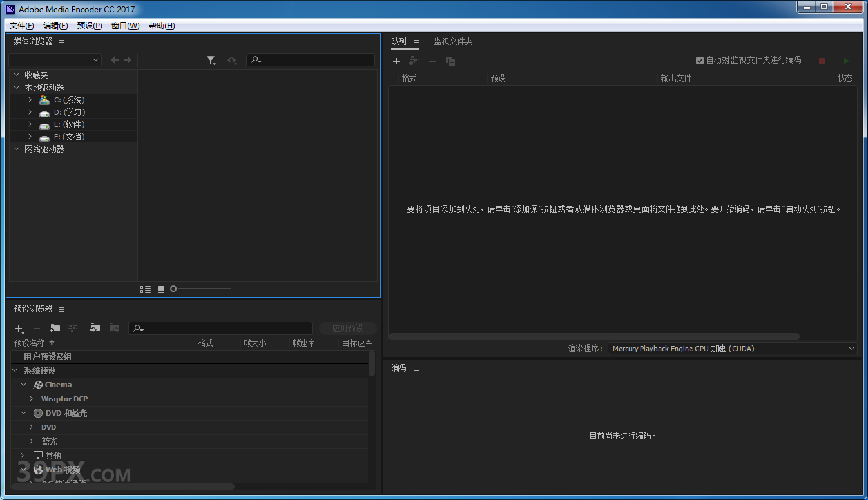Click the 状态 column header in Queue
The image size is (868, 500).
click(845, 78)
